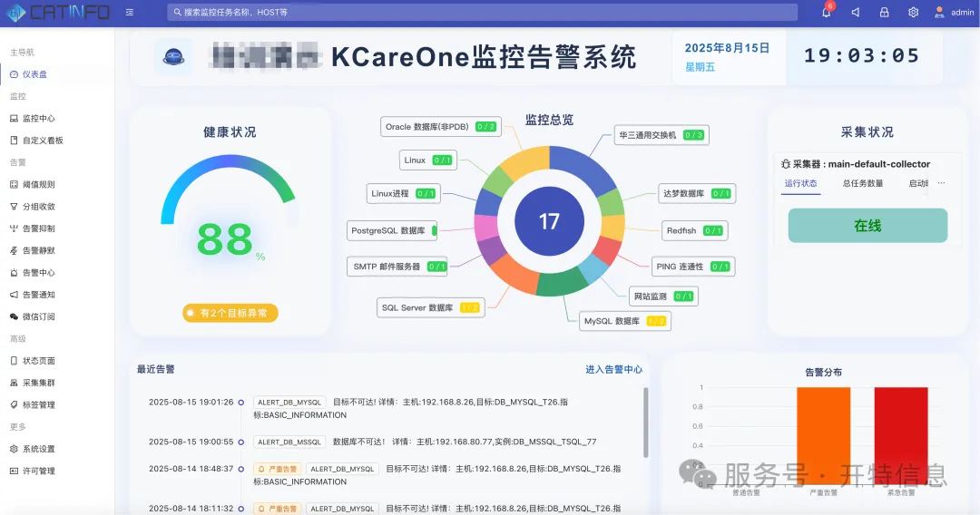This screenshot has width=980, height=515.
Task: Open the notification bell with red badge
Action: [826, 13]
